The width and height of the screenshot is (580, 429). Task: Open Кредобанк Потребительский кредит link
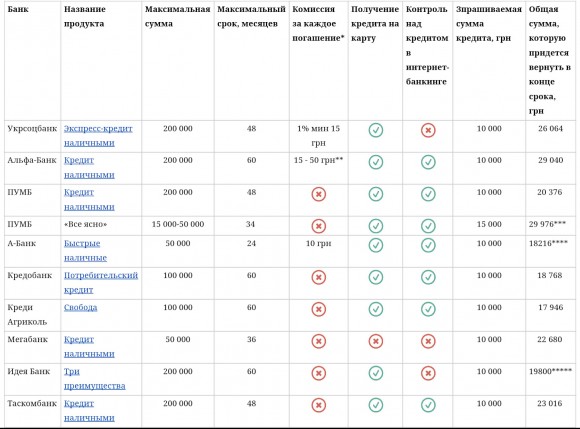(101, 283)
